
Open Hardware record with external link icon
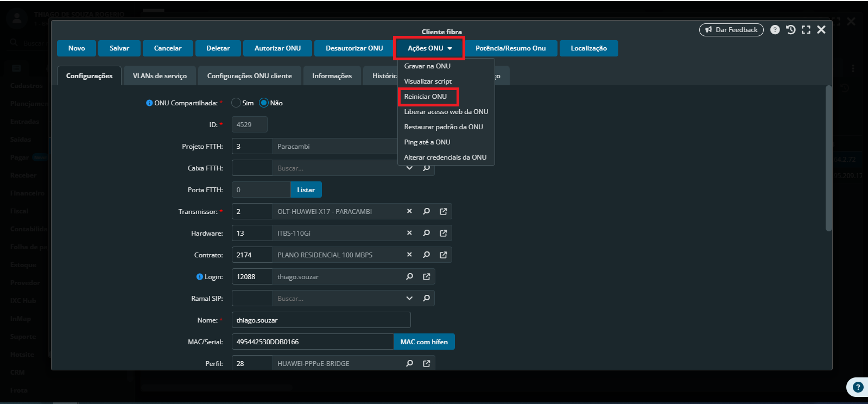(x=443, y=233)
